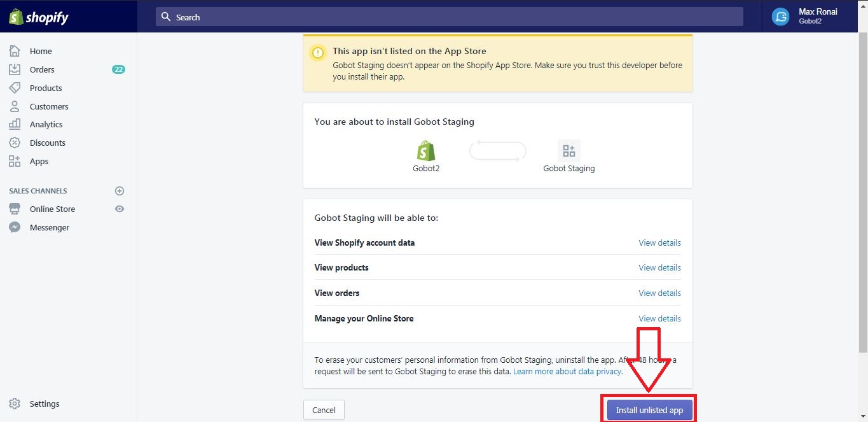The width and height of the screenshot is (868, 422).
Task: Cancel the app installation
Action: 324,410
